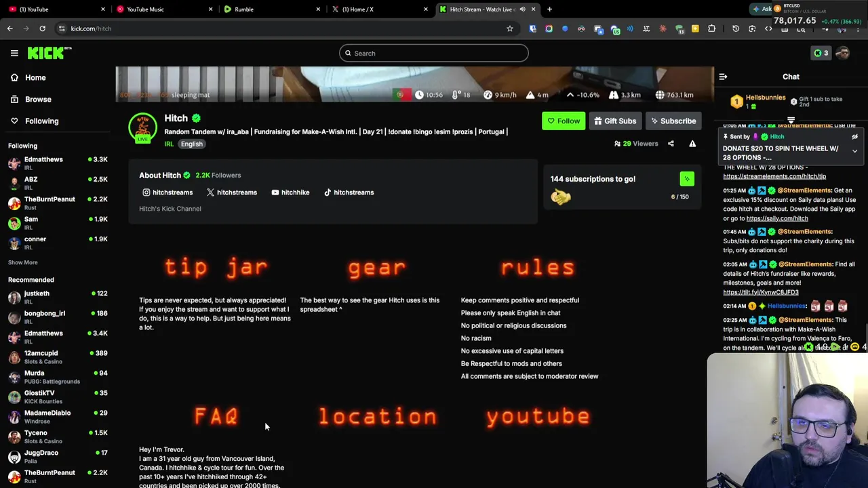Click the Gift Subs button

tap(615, 121)
